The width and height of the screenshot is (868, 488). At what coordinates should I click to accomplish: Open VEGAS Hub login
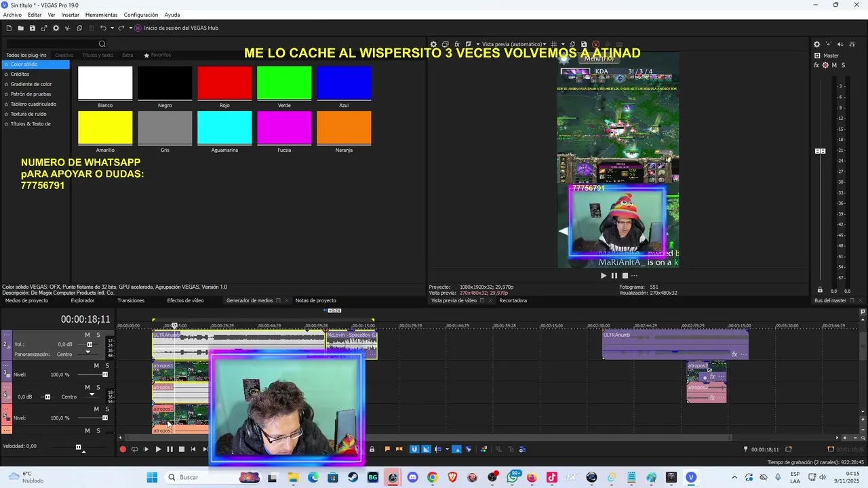coord(176,28)
